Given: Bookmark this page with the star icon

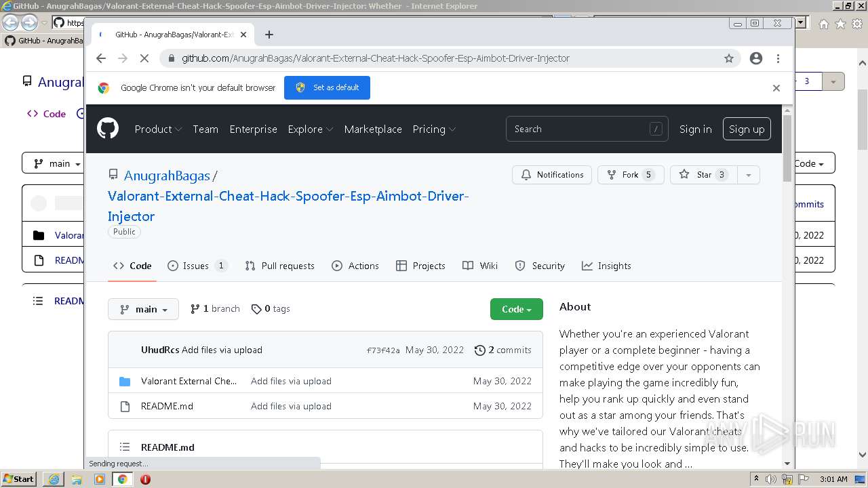Looking at the screenshot, I should (x=729, y=58).
